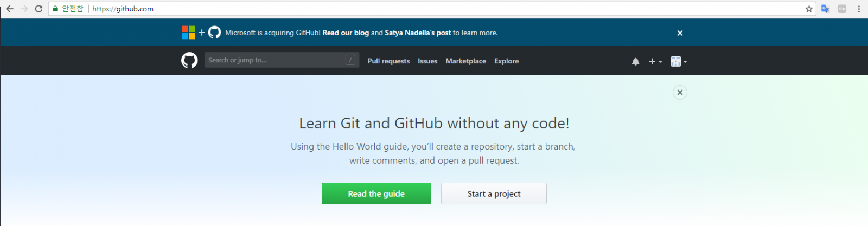Click the GitHub Octocat logo in navbar
Viewport: 868px width, 226px height.
(189, 60)
